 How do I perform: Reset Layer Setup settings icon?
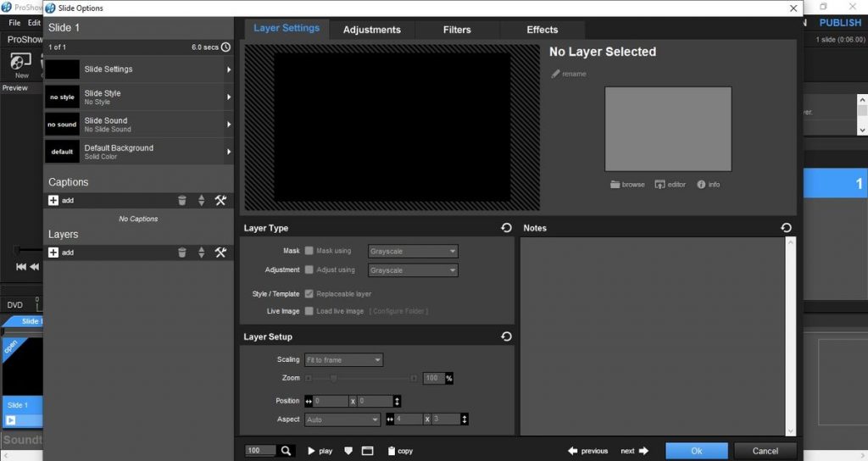click(x=506, y=336)
